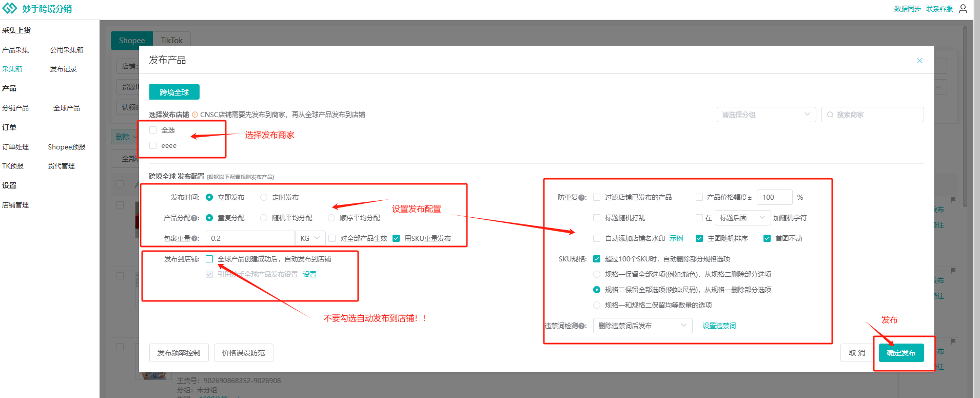Switch to the Shopee tab

132,40
